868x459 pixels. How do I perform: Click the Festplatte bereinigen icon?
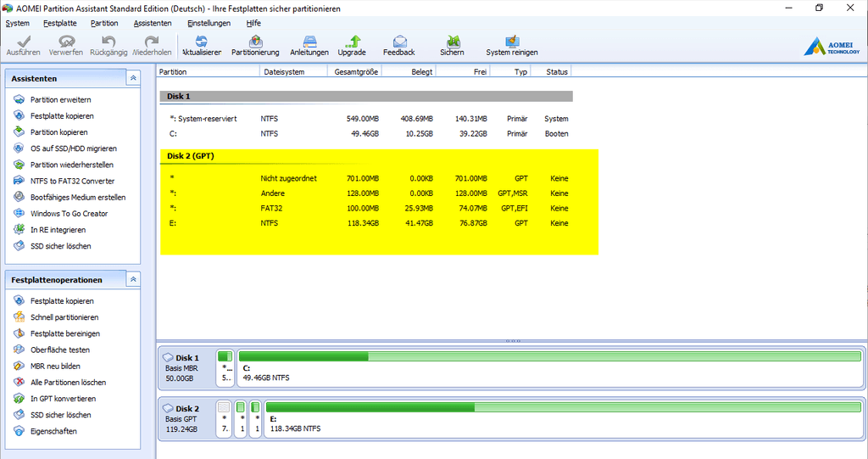tap(19, 333)
